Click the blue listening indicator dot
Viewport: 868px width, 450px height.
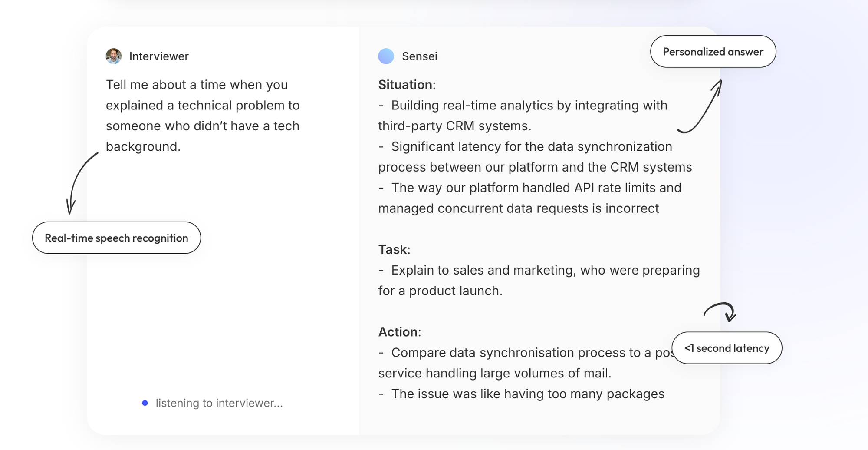point(145,403)
